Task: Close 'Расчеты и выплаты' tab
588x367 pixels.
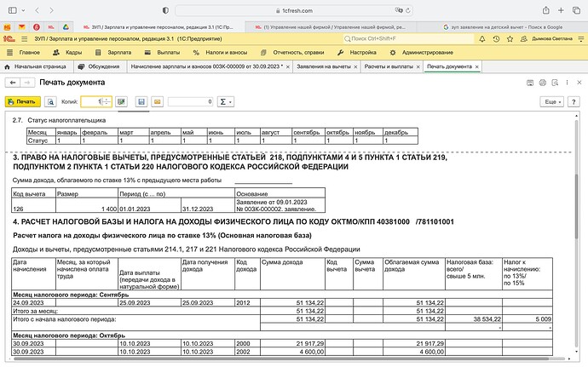Action: [418, 66]
